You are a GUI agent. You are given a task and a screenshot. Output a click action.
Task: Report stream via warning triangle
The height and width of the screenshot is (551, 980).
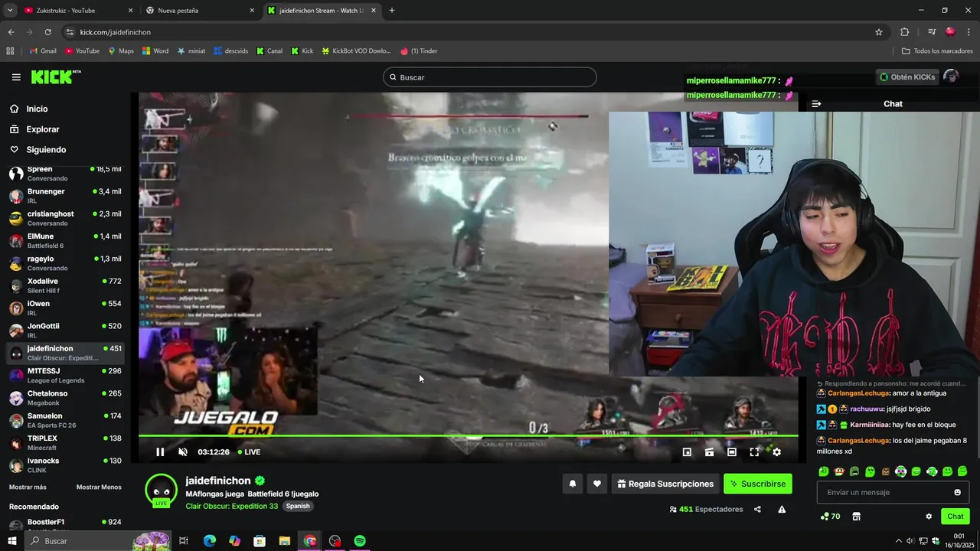pyautogui.click(x=782, y=509)
